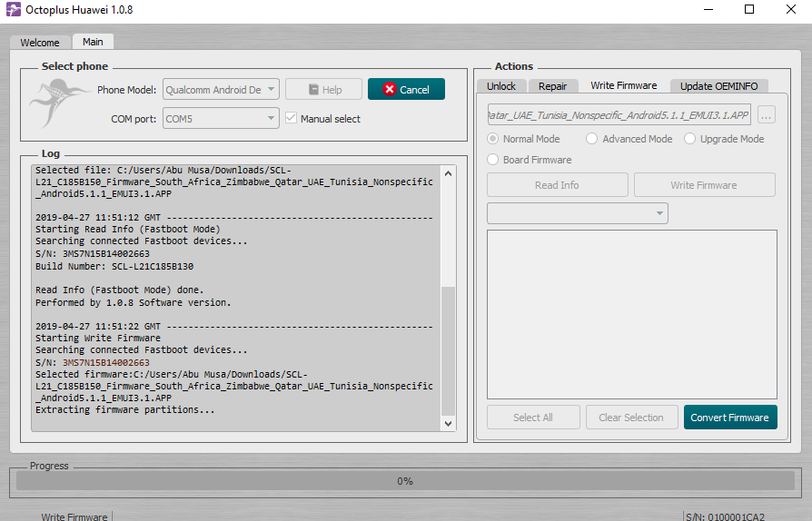The width and height of the screenshot is (812, 521).
Task: Close the Octoplus Huawei window
Action: click(x=791, y=9)
